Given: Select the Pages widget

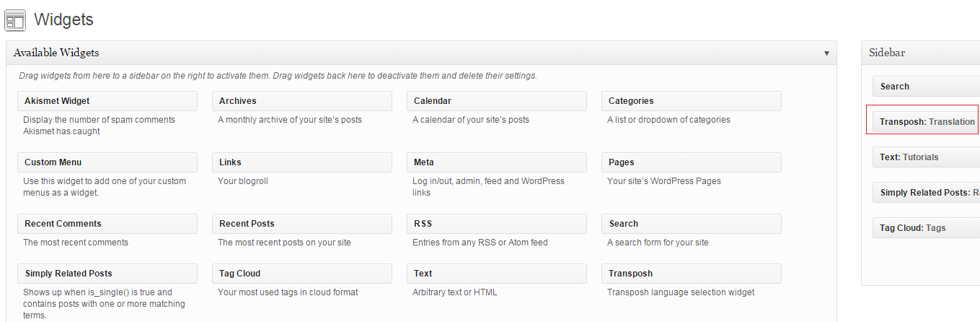Looking at the screenshot, I should pyautogui.click(x=692, y=162).
